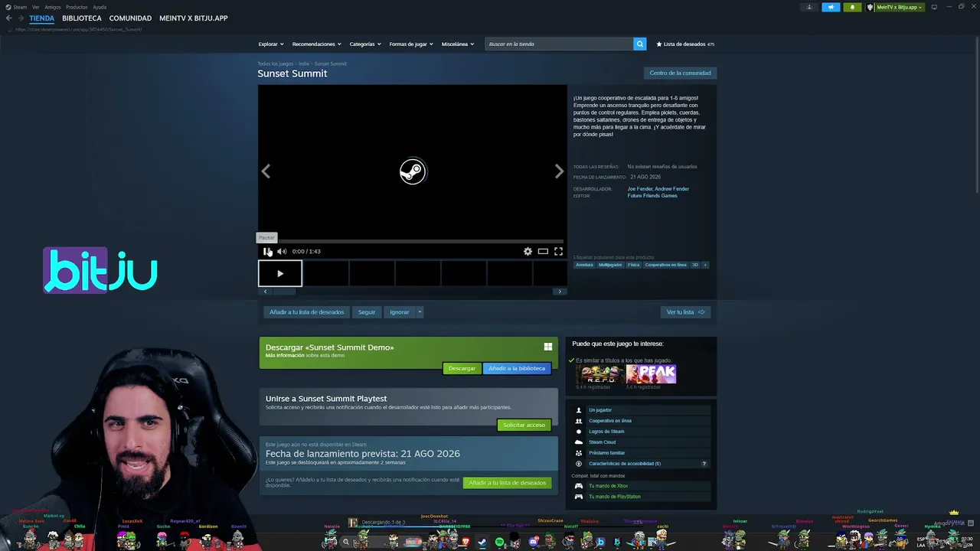Click Descargar for Sunset Summit Demo
This screenshot has height=551, width=980.
(x=462, y=368)
